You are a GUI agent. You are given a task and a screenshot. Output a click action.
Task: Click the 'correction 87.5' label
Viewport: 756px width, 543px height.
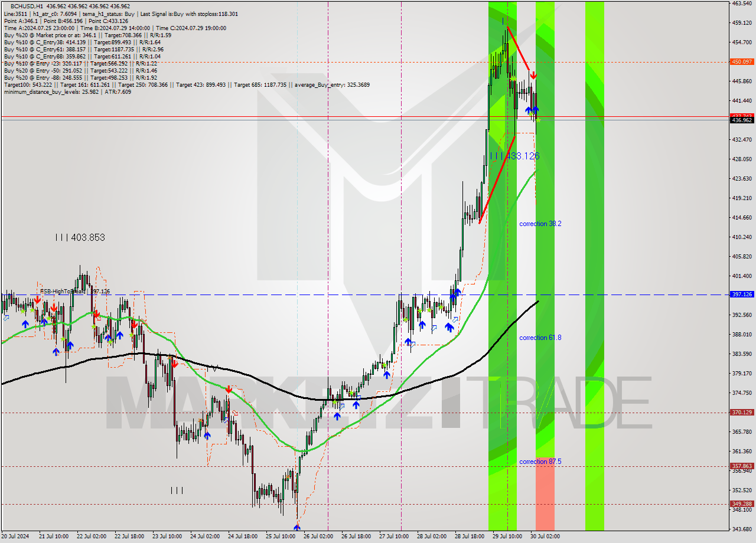(x=540, y=462)
